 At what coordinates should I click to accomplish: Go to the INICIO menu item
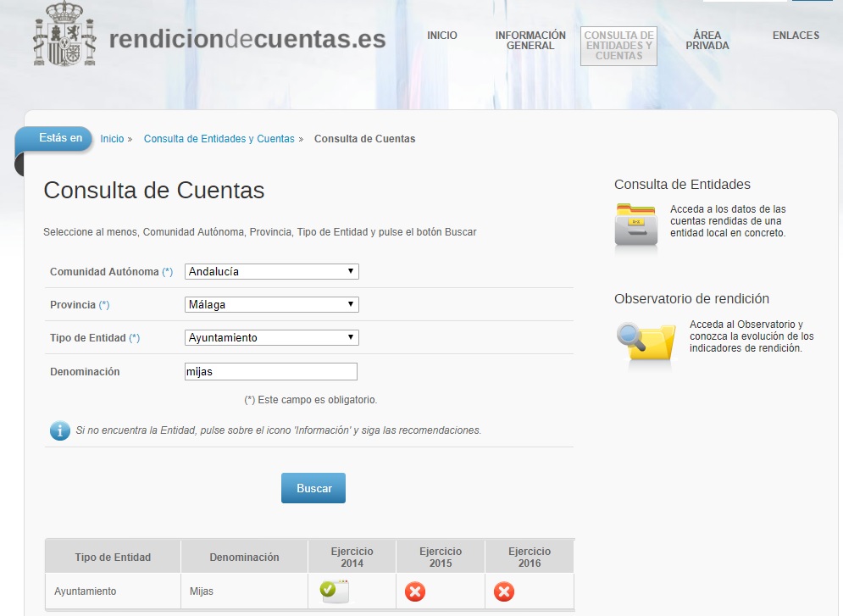(x=442, y=36)
